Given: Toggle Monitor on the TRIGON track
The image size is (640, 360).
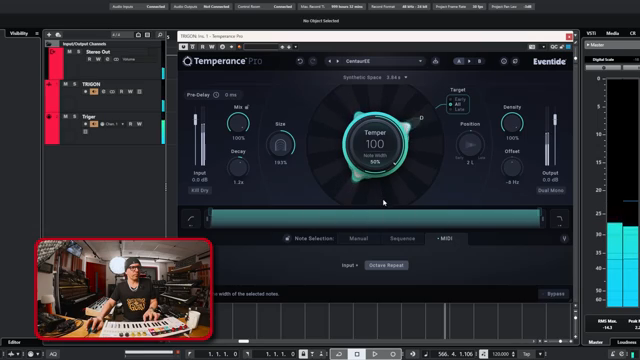Looking at the screenshot, I should point(94,92).
